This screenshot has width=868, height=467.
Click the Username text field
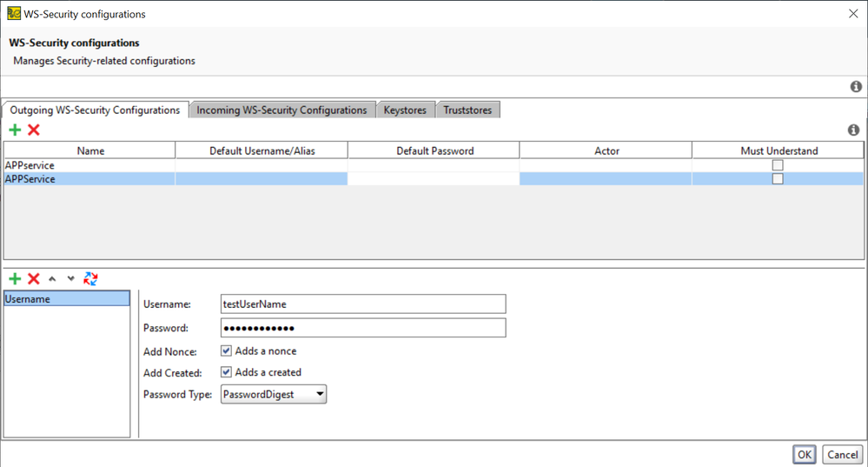pyautogui.click(x=362, y=304)
